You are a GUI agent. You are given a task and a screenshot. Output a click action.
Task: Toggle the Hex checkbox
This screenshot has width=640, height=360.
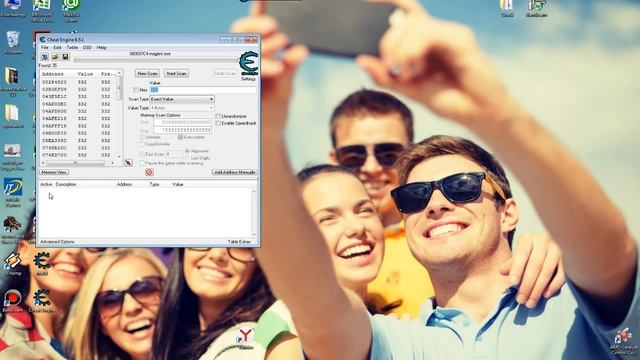[x=136, y=90]
